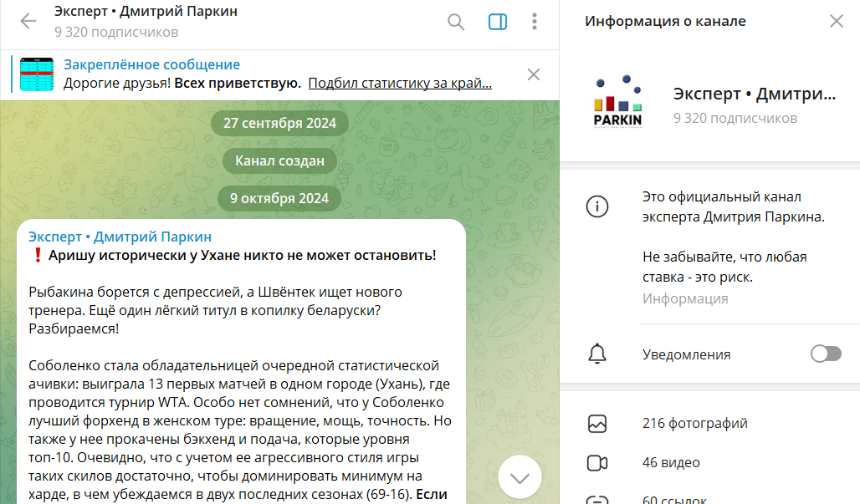
Task: Click the 9 320 подписчиков count in header
Action: pyautogui.click(x=116, y=33)
